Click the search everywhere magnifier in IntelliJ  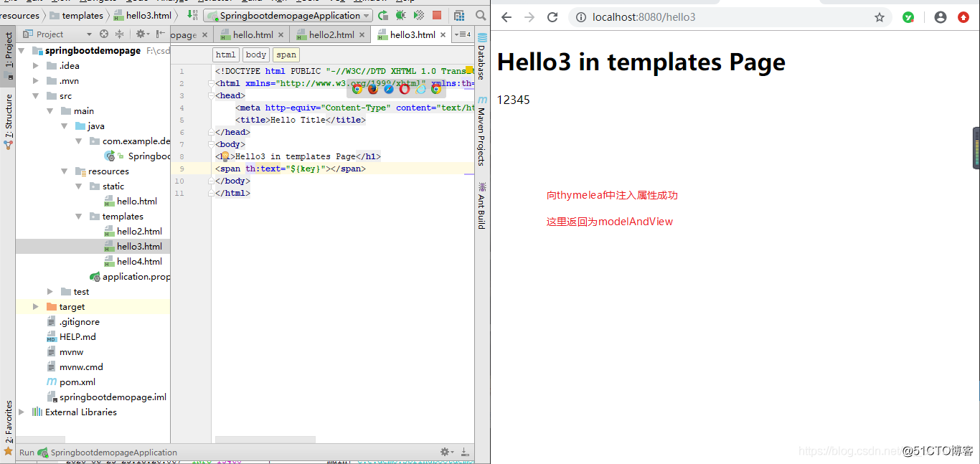click(x=481, y=15)
